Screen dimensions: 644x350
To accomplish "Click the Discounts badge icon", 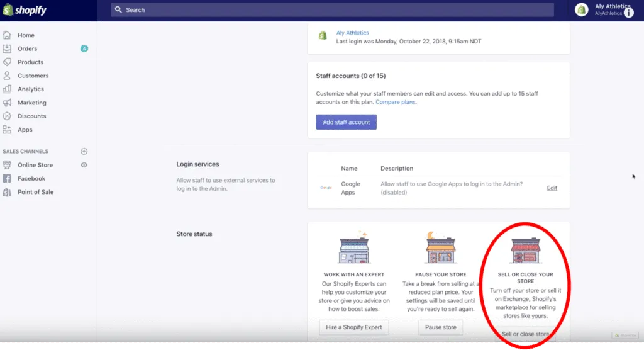I will (x=7, y=116).
